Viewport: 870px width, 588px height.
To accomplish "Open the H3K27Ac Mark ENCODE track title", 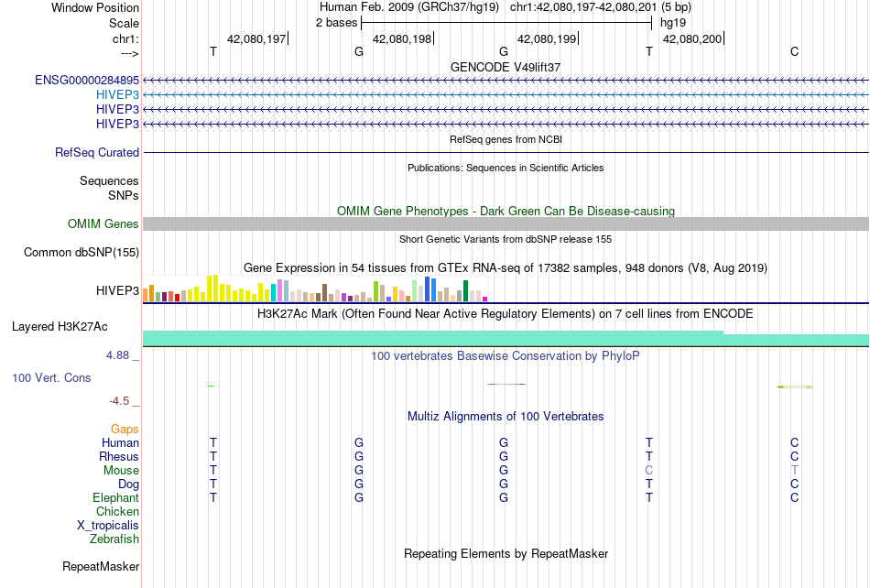I will click(506, 314).
